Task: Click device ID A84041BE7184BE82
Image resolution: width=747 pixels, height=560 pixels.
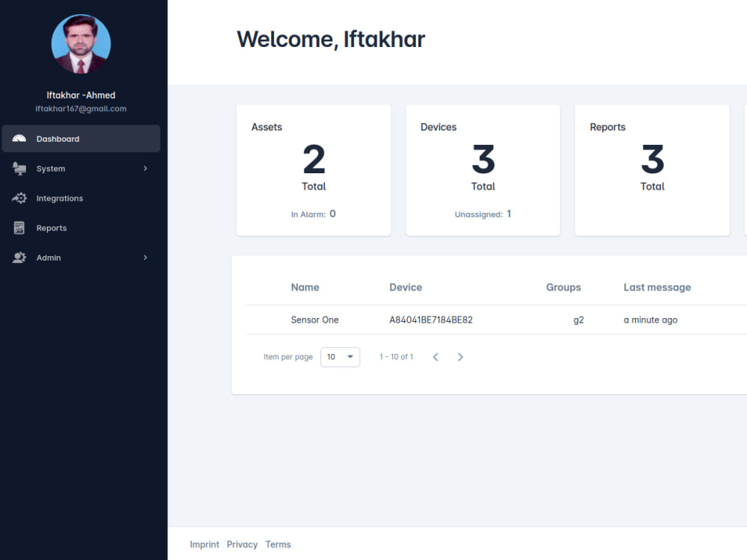Action: [x=431, y=320]
